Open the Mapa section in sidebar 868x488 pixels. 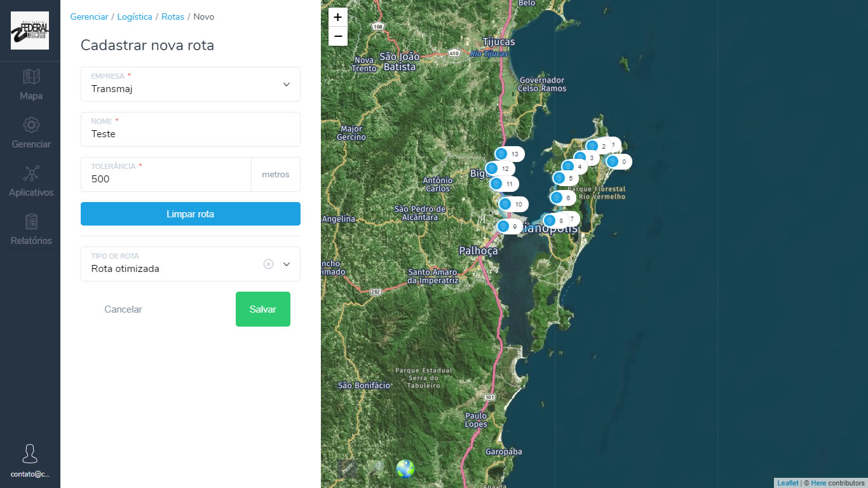31,85
